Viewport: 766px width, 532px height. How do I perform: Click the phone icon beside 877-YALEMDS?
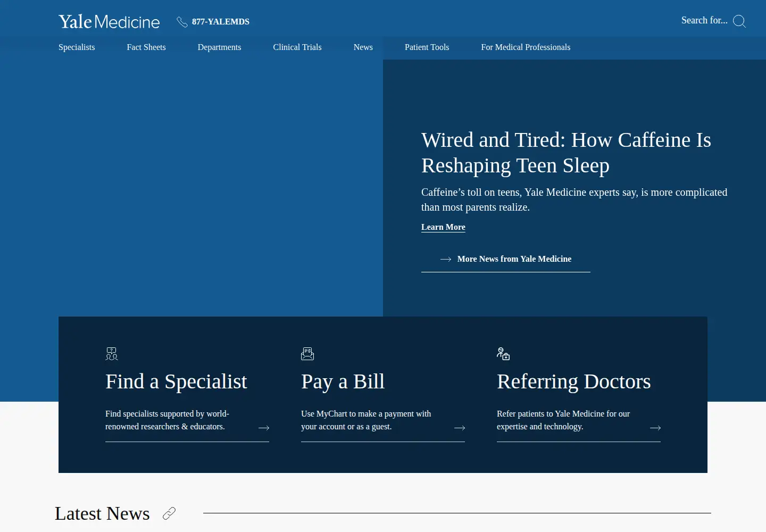[182, 22]
